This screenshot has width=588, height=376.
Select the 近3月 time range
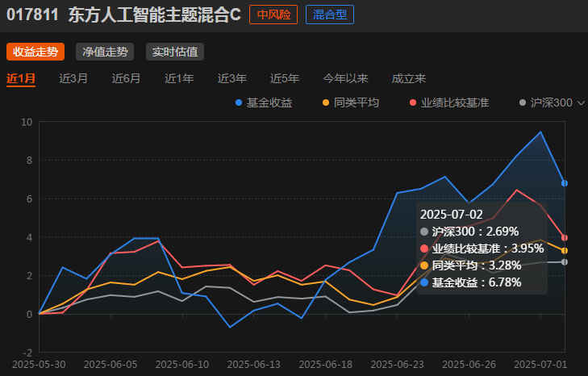pos(73,78)
